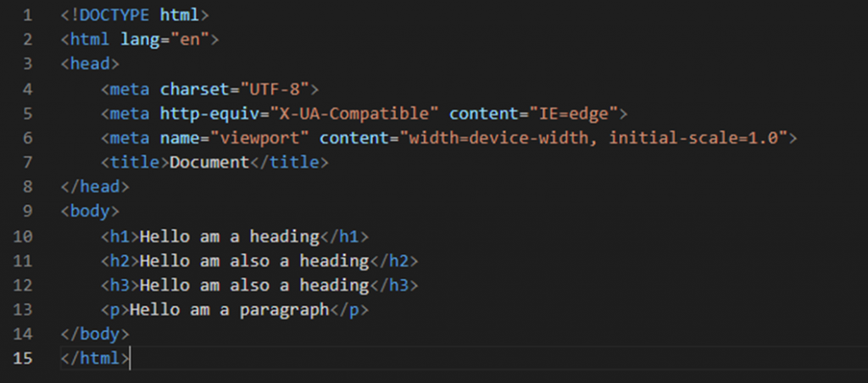Click line number 11 in the gutter
The image size is (868, 383).
(x=23, y=261)
